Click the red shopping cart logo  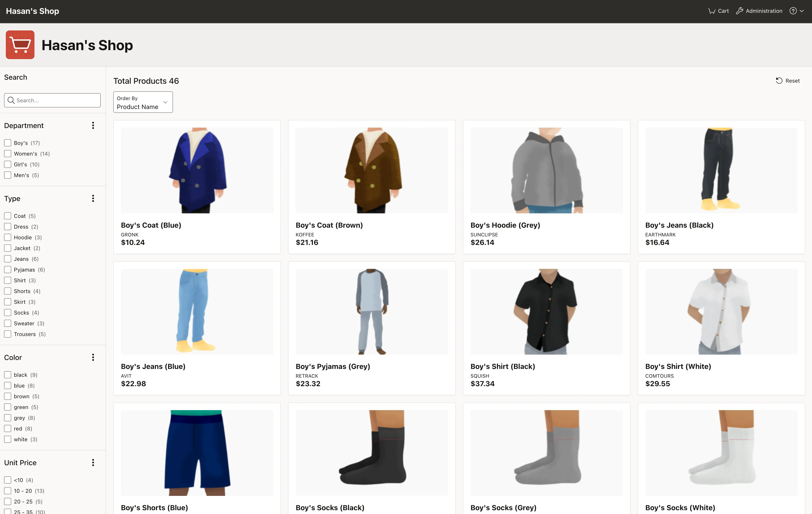20,45
